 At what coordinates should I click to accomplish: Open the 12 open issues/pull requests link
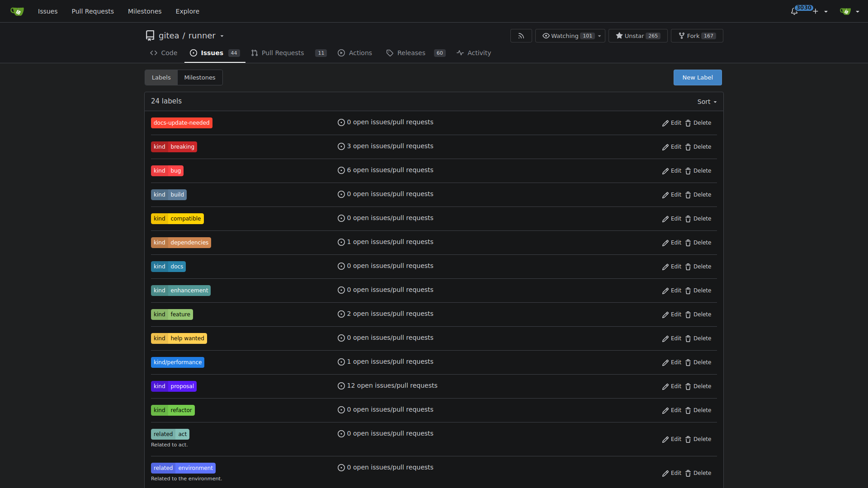click(387, 386)
